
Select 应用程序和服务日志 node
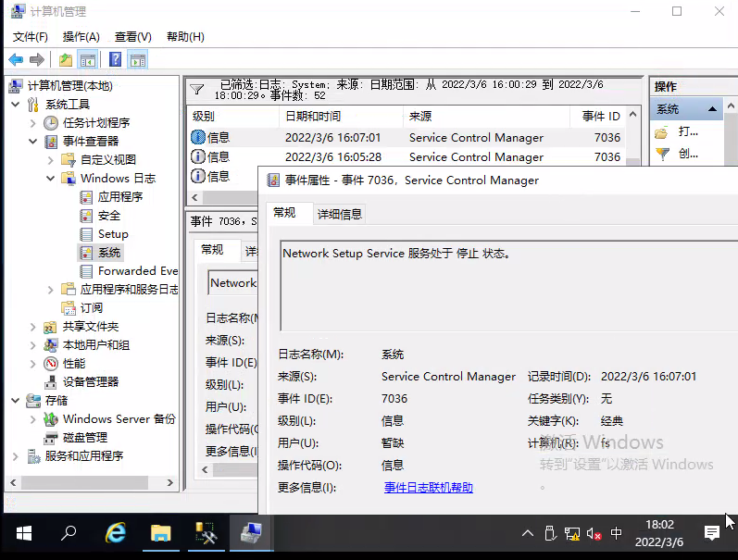click(x=129, y=290)
